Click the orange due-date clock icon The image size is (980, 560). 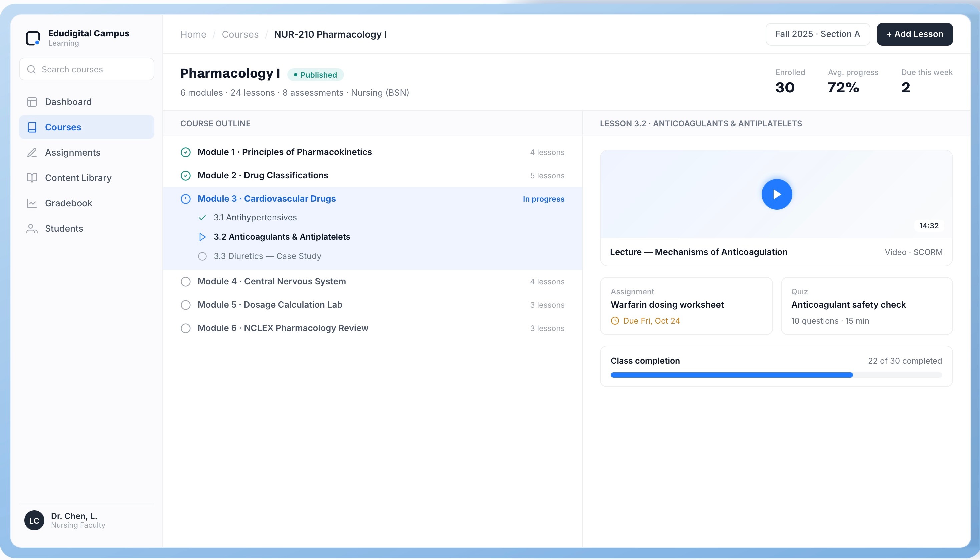point(615,321)
